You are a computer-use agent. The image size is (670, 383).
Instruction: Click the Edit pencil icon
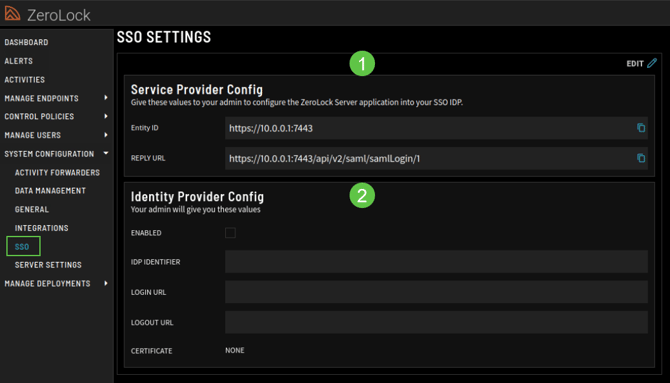(x=652, y=63)
